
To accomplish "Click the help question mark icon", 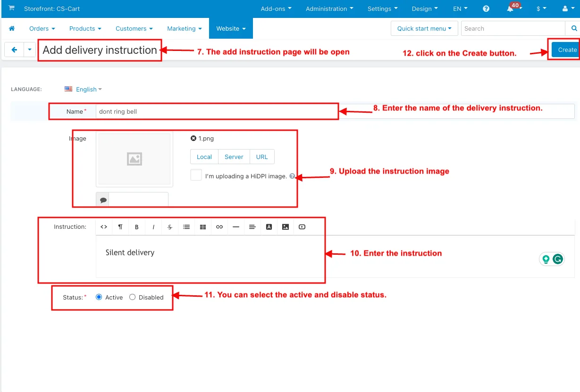I will tap(486, 8).
